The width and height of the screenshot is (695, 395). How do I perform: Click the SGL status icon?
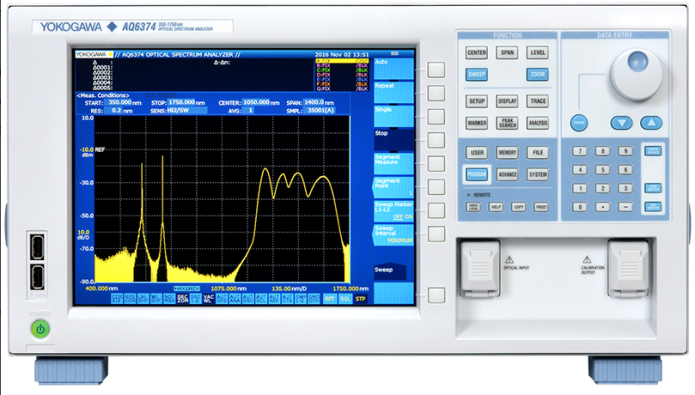[345, 299]
